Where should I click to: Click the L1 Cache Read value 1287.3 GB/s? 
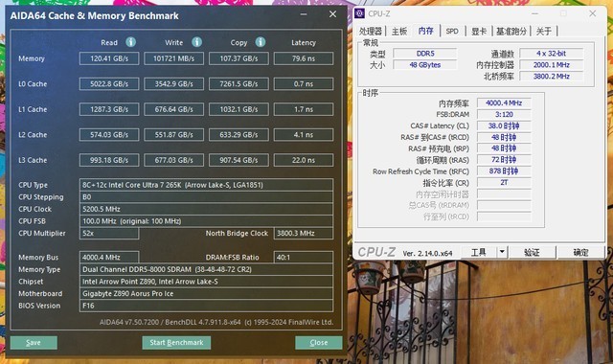coord(109,109)
